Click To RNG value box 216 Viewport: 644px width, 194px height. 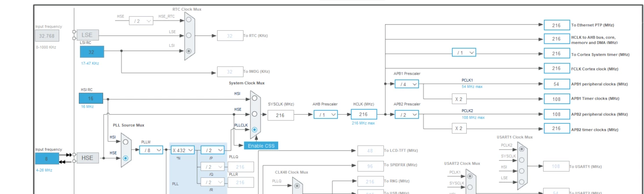point(370,181)
